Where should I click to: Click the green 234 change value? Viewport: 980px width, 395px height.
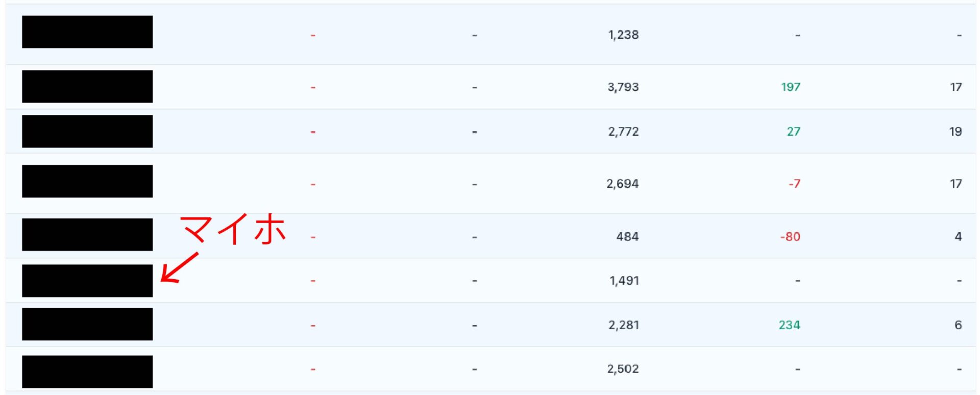click(789, 325)
